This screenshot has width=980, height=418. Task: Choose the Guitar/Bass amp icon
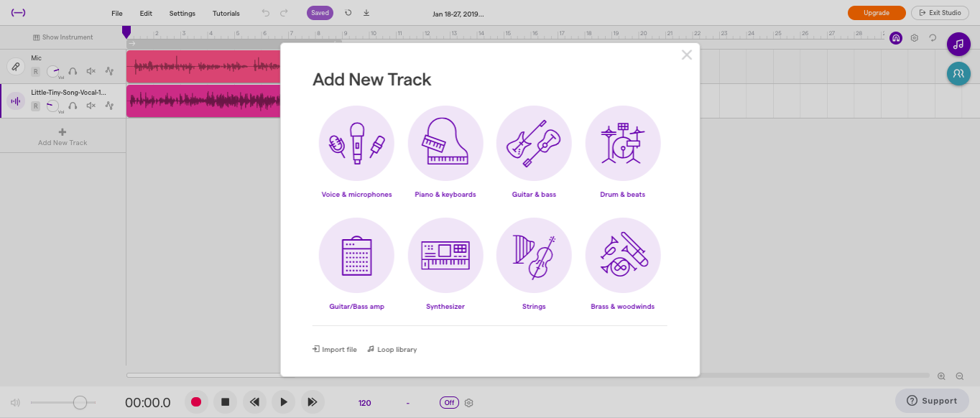[356, 255]
